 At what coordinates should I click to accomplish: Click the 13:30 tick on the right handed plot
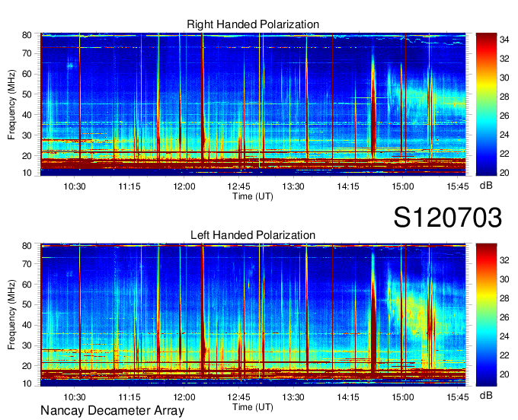coord(293,186)
